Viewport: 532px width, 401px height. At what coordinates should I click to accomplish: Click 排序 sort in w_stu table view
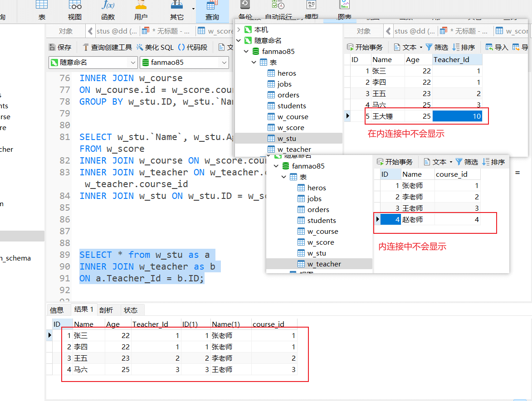pos(464,47)
